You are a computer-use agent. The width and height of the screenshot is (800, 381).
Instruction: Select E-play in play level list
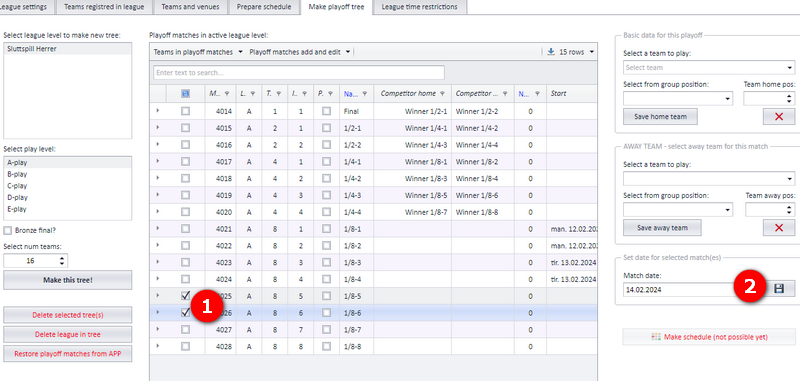(x=67, y=209)
